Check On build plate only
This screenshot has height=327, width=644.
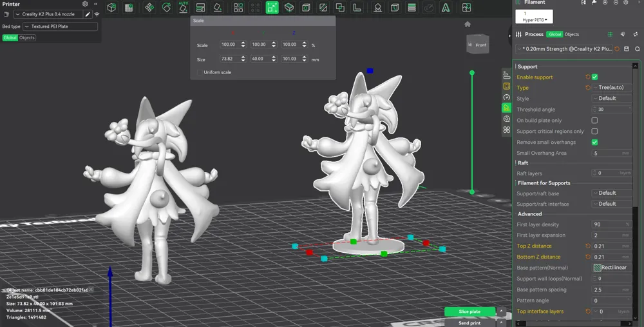pyautogui.click(x=594, y=121)
